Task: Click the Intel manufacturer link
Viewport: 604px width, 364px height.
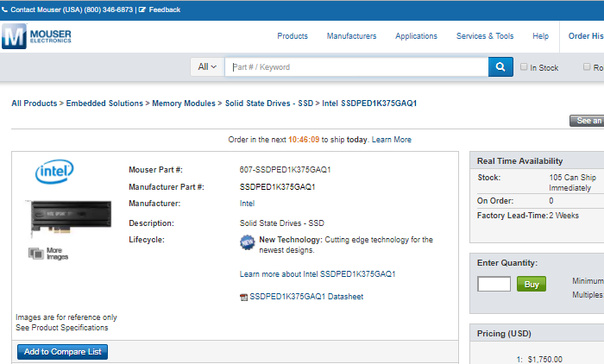Action: [x=247, y=204]
